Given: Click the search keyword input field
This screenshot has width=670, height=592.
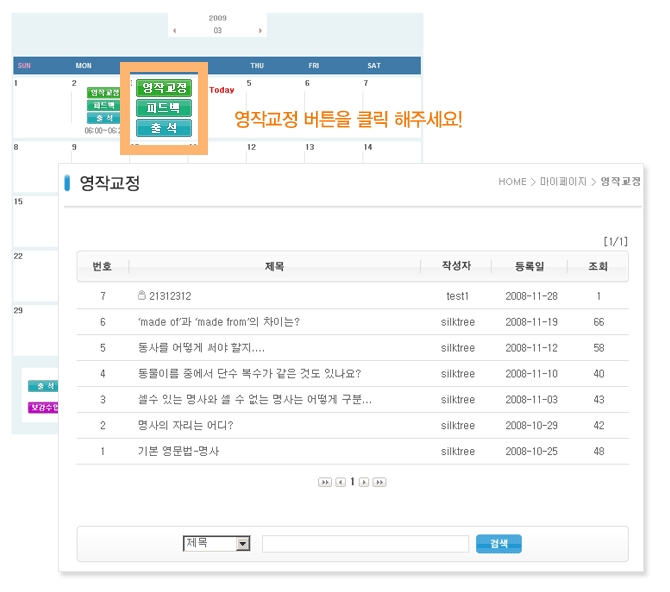Looking at the screenshot, I should tap(365, 544).
